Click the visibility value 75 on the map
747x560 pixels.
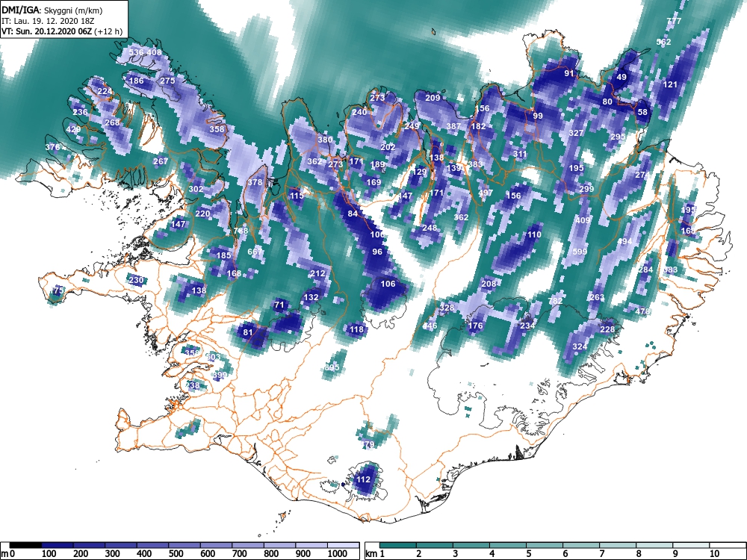tap(59, 290)
